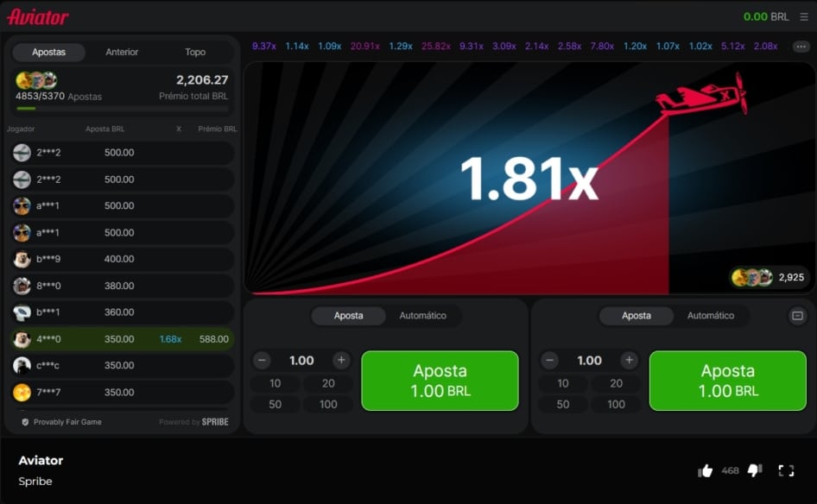Open the Anterior tab
817x504 pixels.
[x=122, y=52]
